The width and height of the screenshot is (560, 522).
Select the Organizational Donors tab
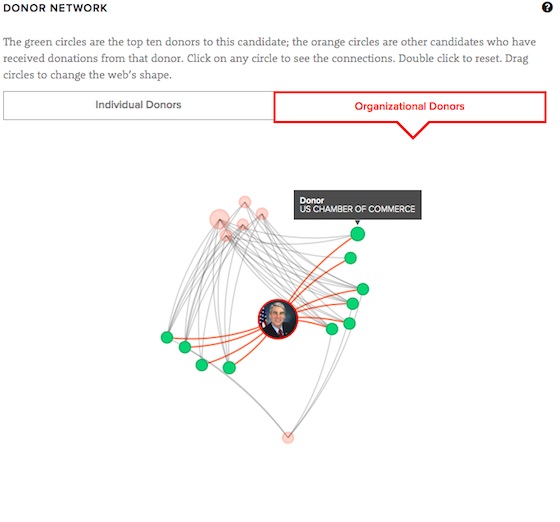(410, 107)
